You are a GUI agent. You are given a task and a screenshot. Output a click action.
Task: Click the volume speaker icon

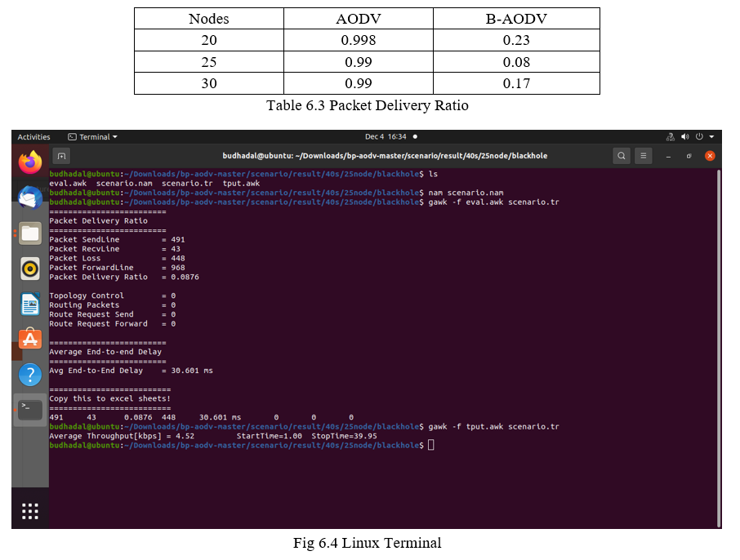click(x=684, y=137)
